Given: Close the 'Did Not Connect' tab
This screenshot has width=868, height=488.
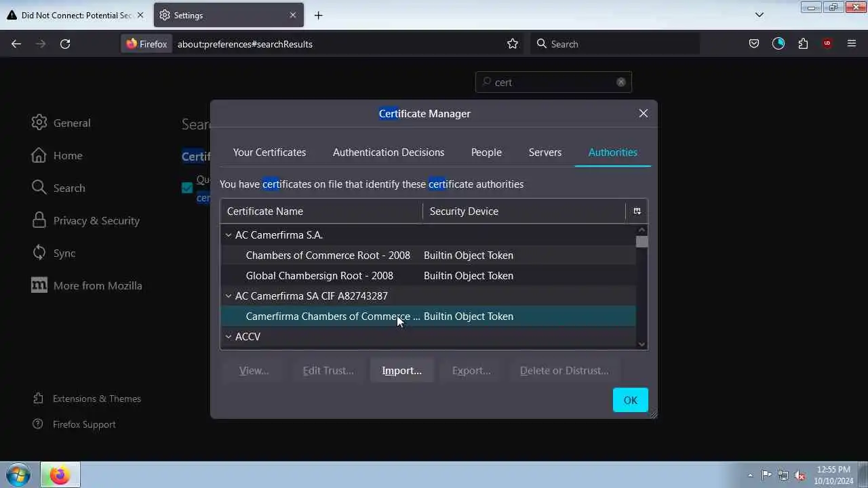Looking at the screenshot, I should click(x=140, y=15).
